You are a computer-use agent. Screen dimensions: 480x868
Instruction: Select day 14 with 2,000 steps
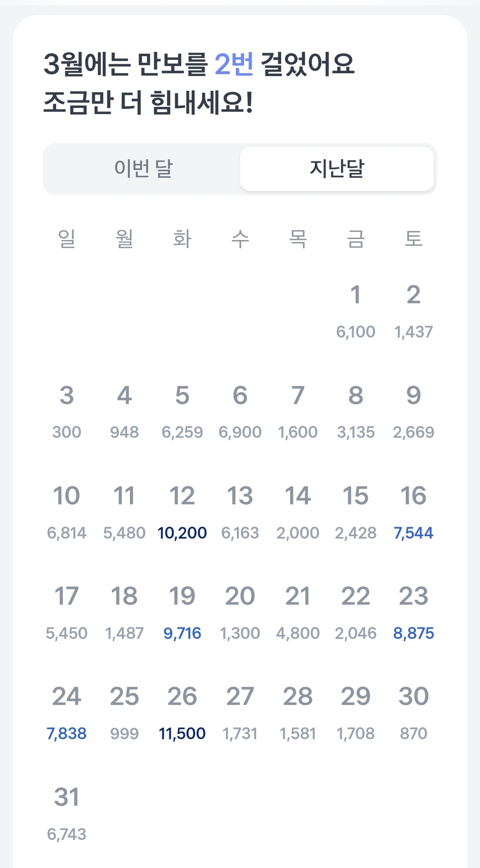[x=298, y=512]
